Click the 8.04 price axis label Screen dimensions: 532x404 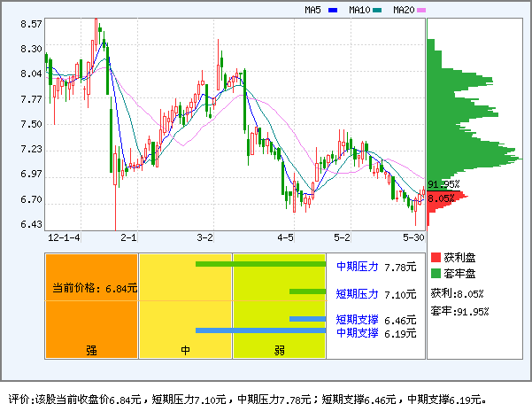31,74
